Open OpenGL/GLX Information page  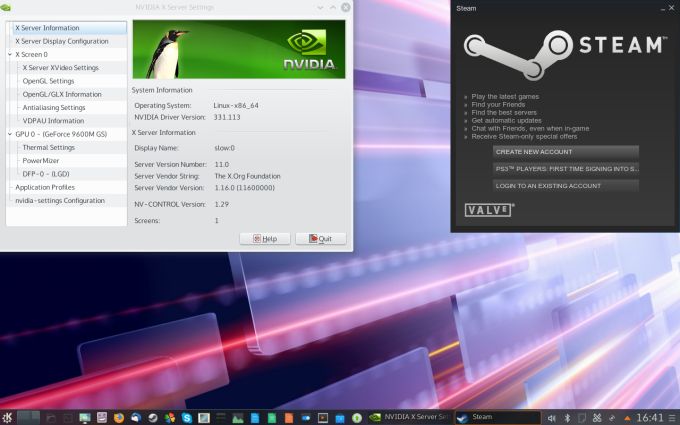click(62, 94)
